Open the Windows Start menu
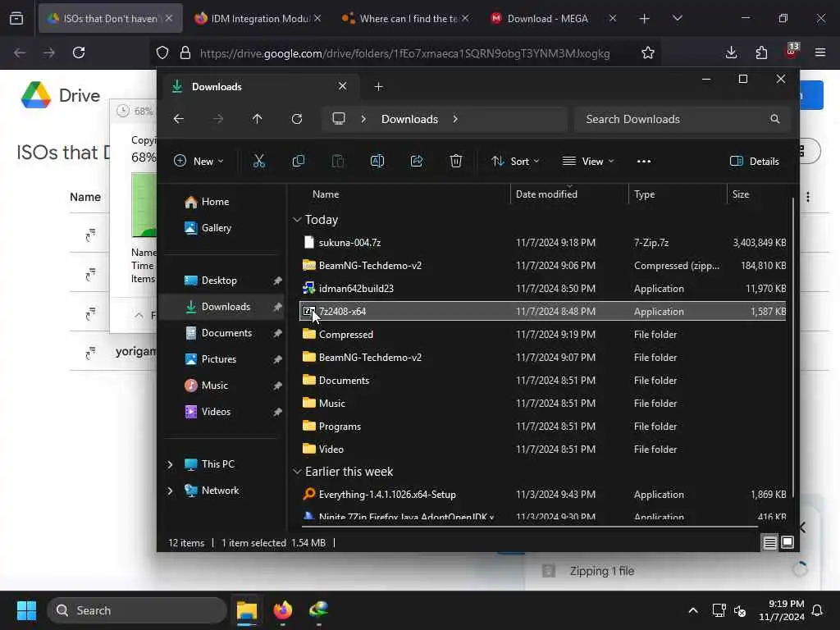The width and height of the screenshot is (840, 630). 26,610
